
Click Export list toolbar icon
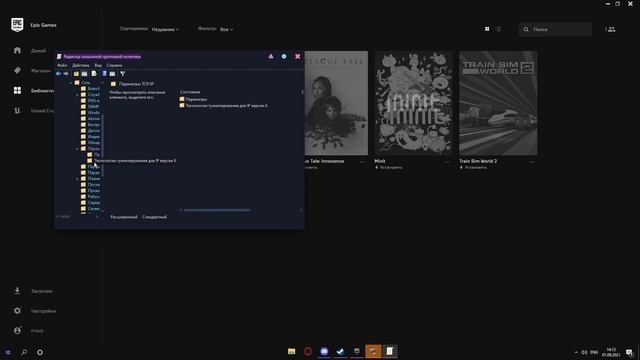(x=94, y=73)
